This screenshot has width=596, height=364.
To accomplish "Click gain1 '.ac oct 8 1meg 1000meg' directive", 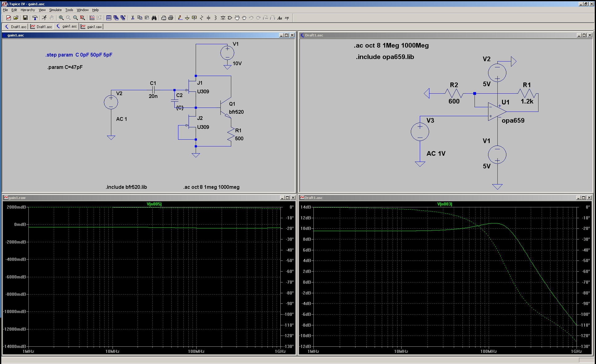I will (211, 187).
